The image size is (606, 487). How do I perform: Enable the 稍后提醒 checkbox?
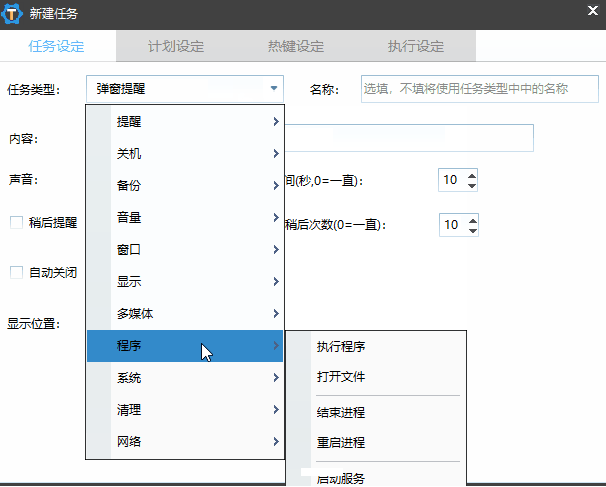16,223
